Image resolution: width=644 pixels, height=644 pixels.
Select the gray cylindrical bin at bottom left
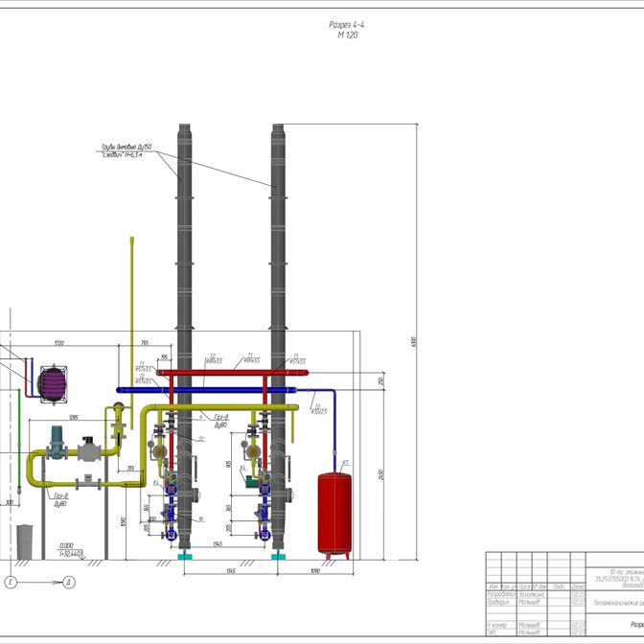click(x=25, y=539)
